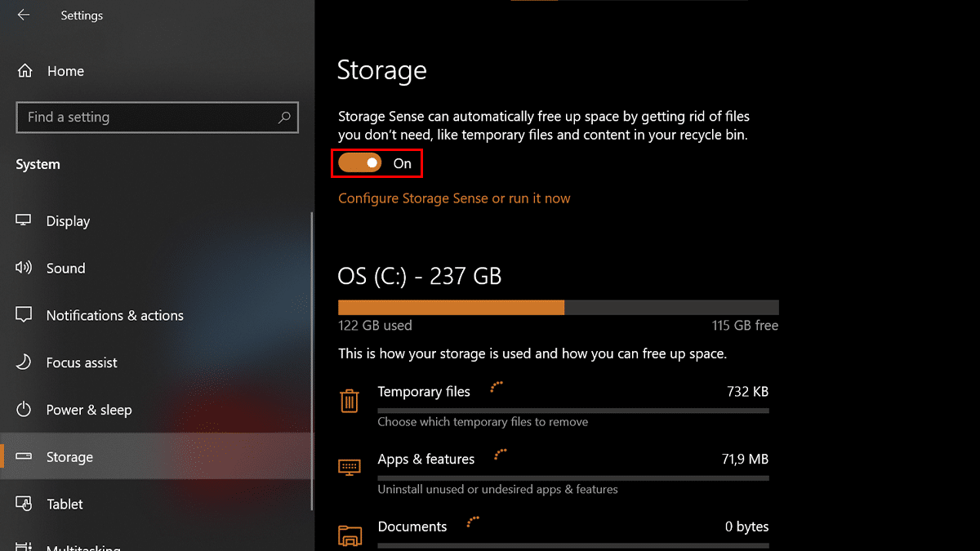Open Configure Storage Sense or run it now
This screenshot has height=551, width=980.
point(454,198)
